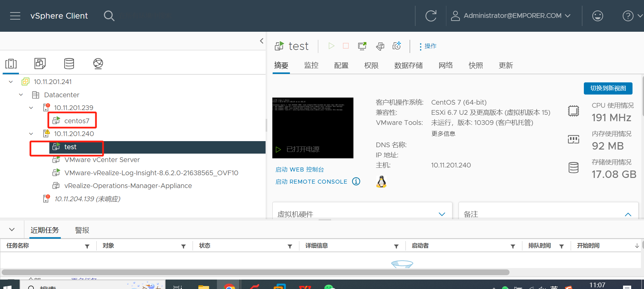This screenshot has height=289, width=644.
Task: Switch to VMs and Templates inventory view
Action: [x=40, y=63]
